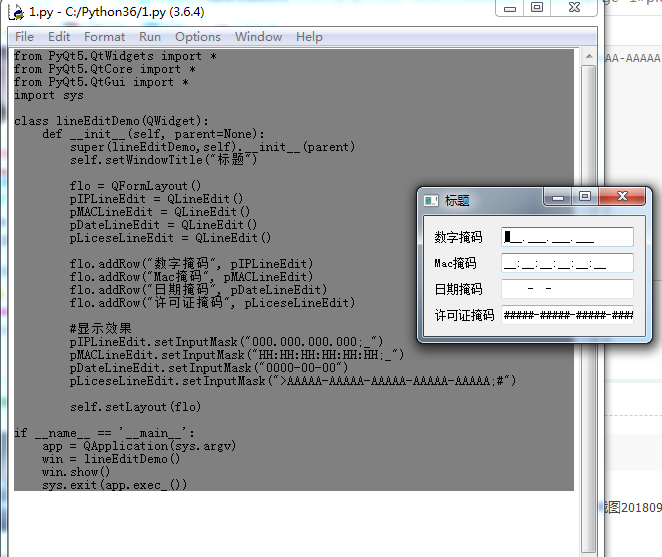Click into the Mac掩码 input field
This screenshot has width=662, height=557.
click(567, 263)
